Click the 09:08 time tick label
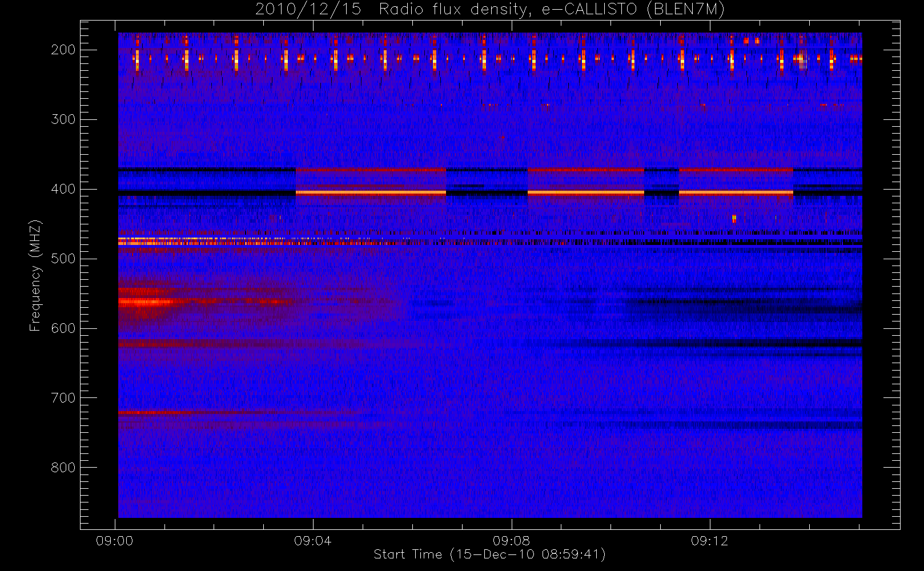 point(511,541)
